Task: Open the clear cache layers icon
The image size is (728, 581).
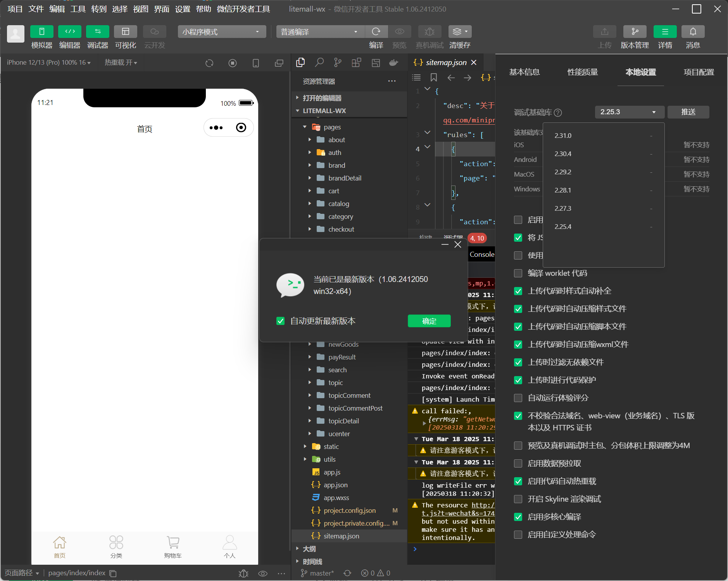Action: [460, 31]
